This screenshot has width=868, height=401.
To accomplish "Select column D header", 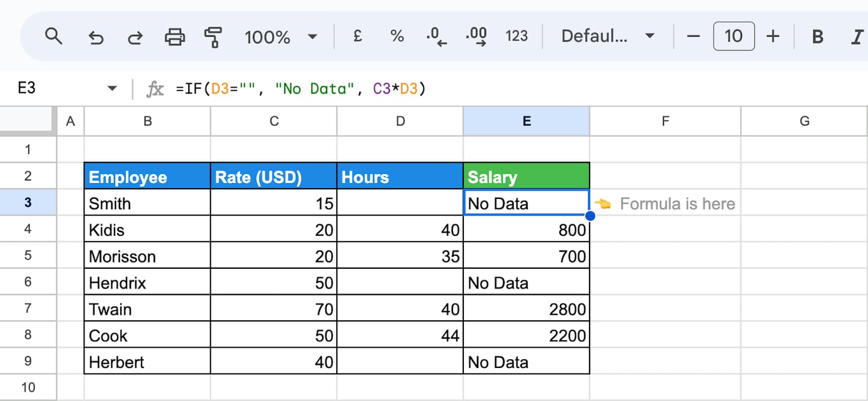I will (400, 121).
